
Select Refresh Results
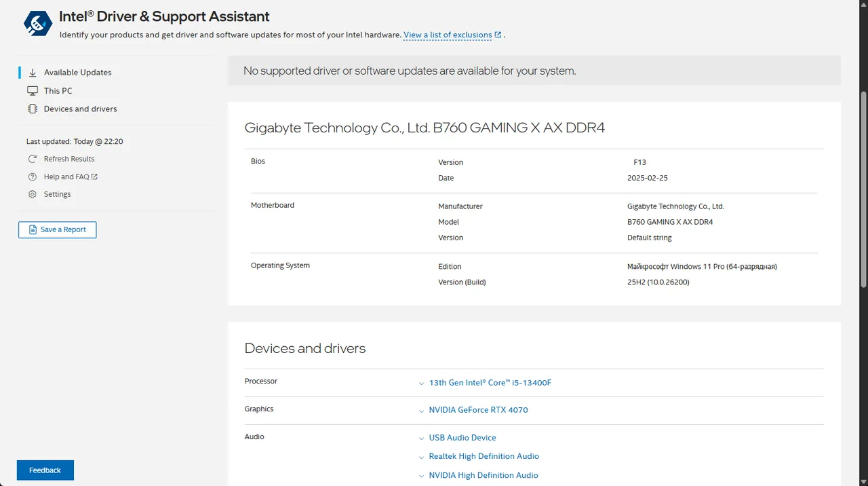[69, 159]
